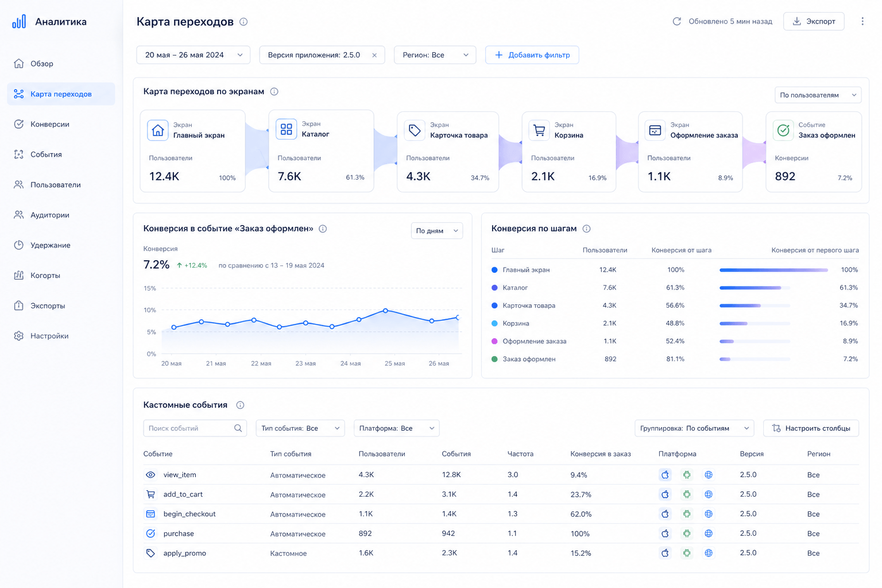Click the Главный экран home icon
The width and height of the screenshot is (882, 588).
pos(157,130)
